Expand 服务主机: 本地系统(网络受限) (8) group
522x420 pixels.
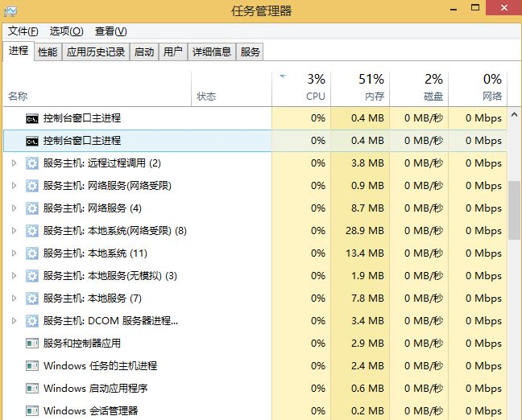coord(14,231)
